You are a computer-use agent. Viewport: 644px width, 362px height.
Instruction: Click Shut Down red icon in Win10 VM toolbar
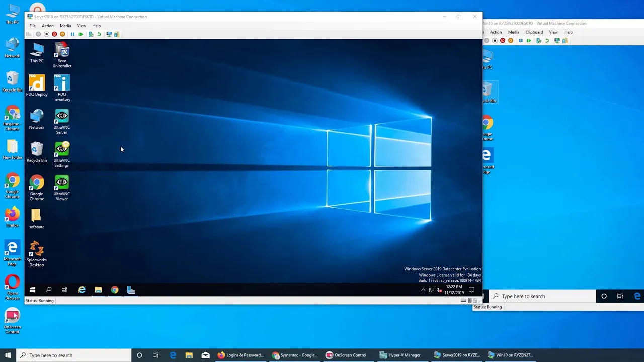coord(503,41)
